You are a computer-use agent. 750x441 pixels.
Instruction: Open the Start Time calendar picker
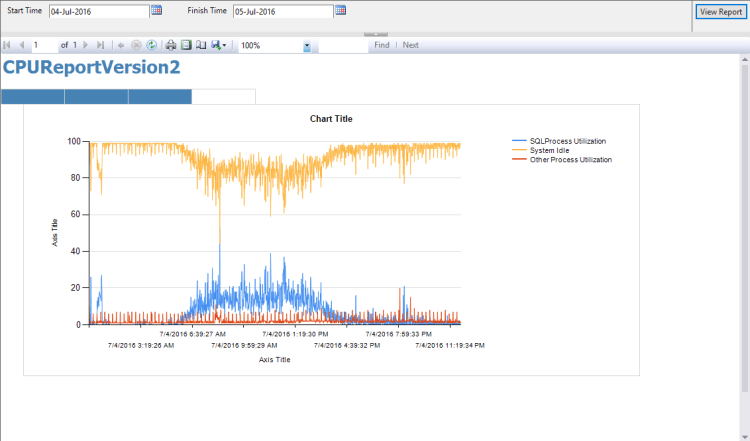[x=156, y=11]
